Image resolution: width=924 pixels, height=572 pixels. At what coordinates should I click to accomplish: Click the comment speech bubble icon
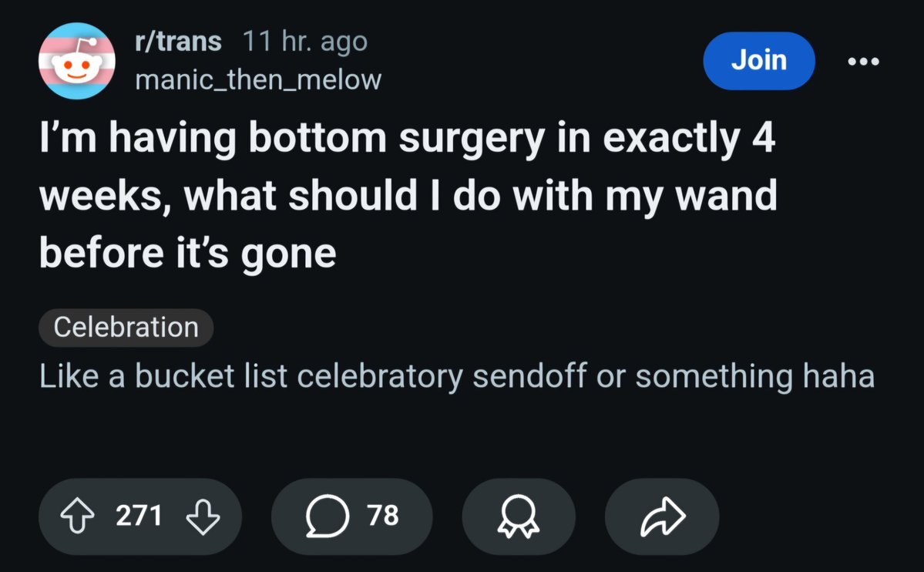pos(321,516)
